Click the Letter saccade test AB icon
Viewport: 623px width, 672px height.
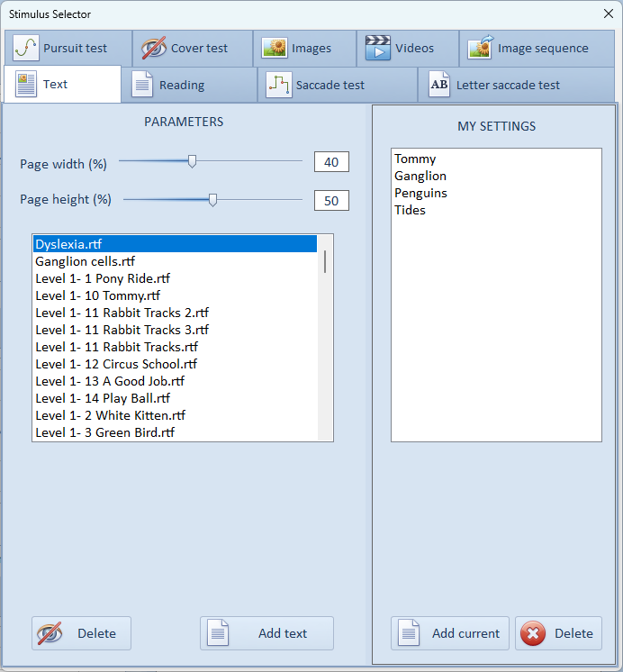(439, 85)
